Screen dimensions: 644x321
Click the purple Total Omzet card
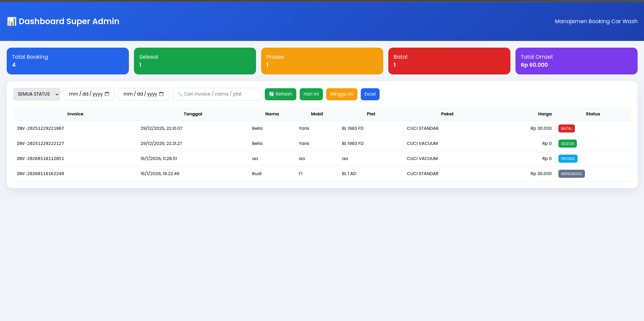click(x=576, y=61)
